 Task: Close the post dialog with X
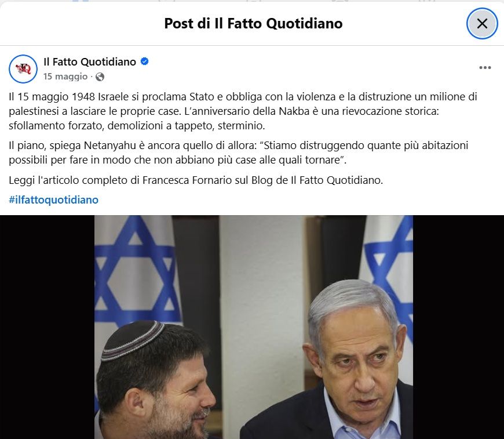coord(482,24)
